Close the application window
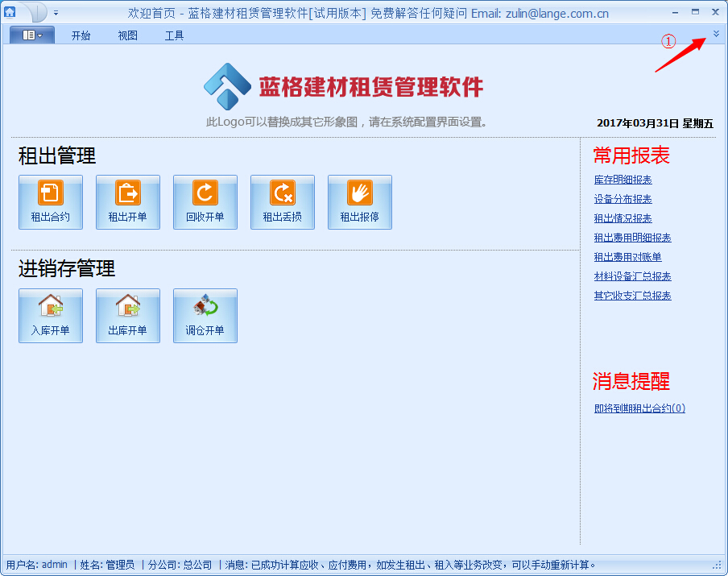Screen dimensions: 728x576 point(715,12)
